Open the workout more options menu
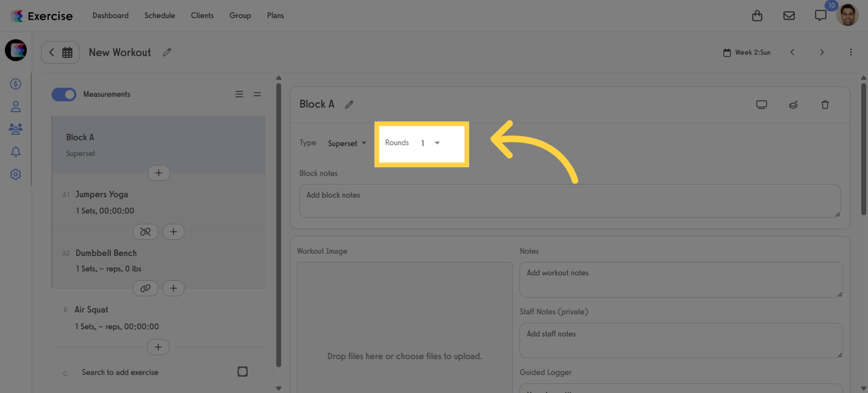 click(851, 52)
